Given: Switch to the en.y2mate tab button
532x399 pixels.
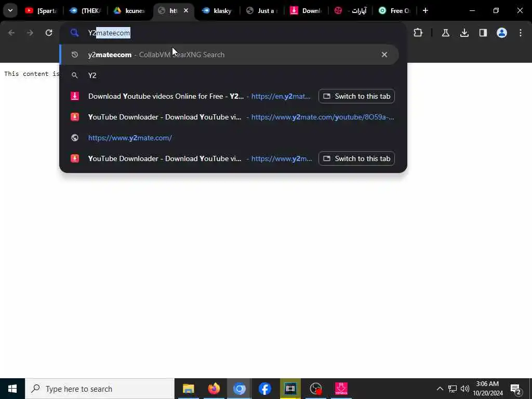Looking at the screenshot, I should (x=356, y=96).
